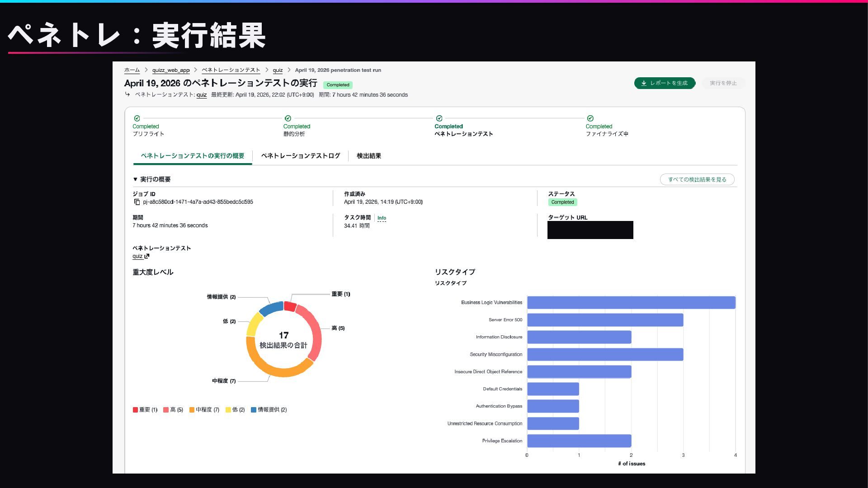
Task: Click the return arrow icon before ペネトレーションテスト: quiz
Action: [127, 94]
